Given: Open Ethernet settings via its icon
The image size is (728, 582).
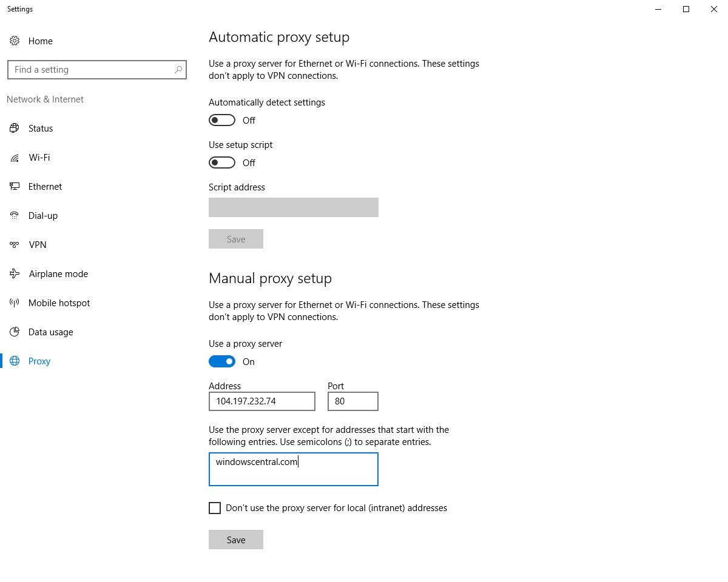Looking at the screenshot, I should click(x=15, y=186).
